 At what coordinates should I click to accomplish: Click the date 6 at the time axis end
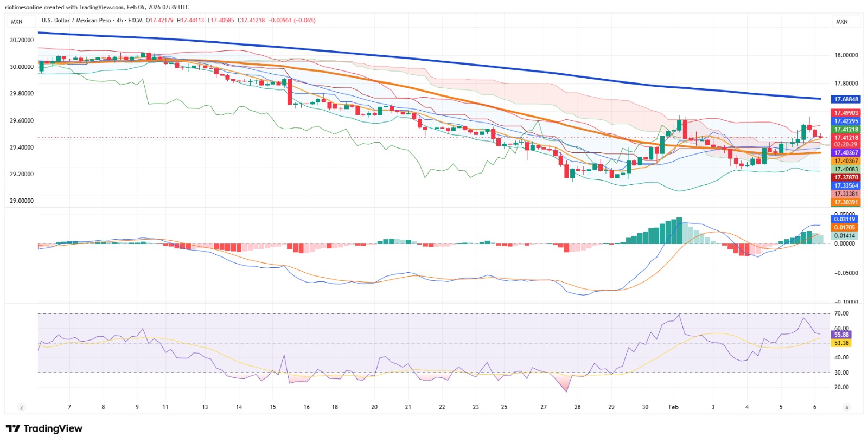click(814, 407)
